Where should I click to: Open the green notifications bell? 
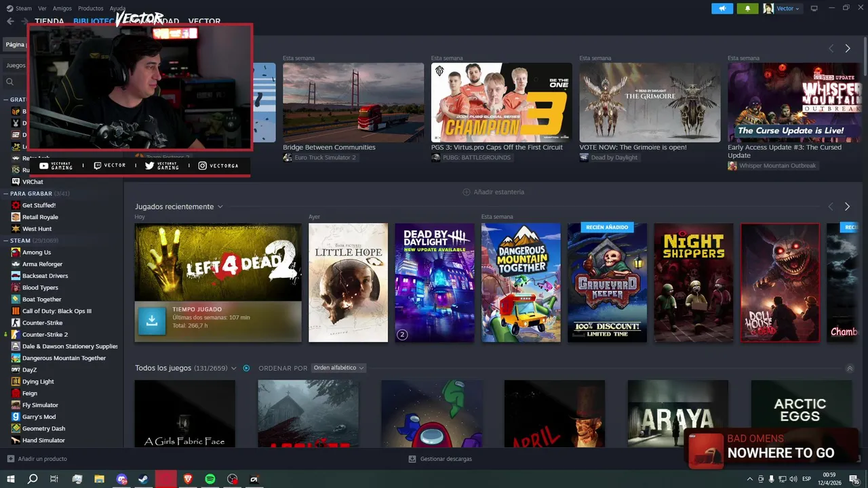coord(748,8)
